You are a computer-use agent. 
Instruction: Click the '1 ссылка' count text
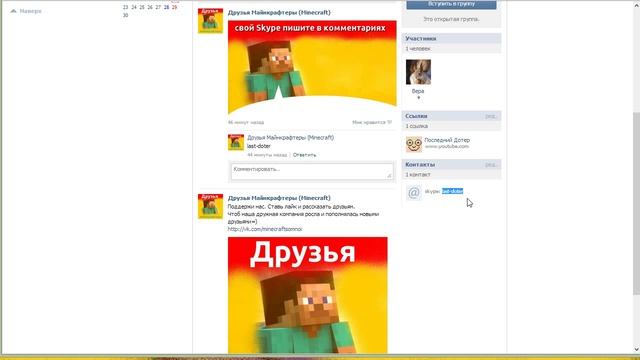[x=416, y=126]
